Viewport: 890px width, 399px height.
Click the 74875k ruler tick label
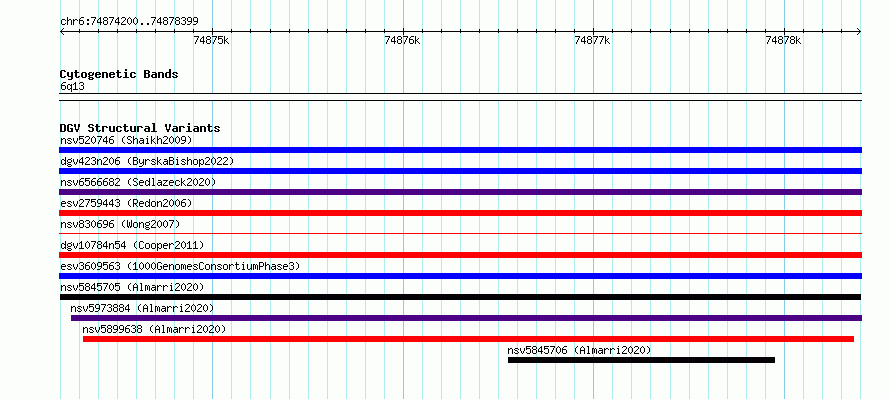pyautogui.click(x=211, y=40)
